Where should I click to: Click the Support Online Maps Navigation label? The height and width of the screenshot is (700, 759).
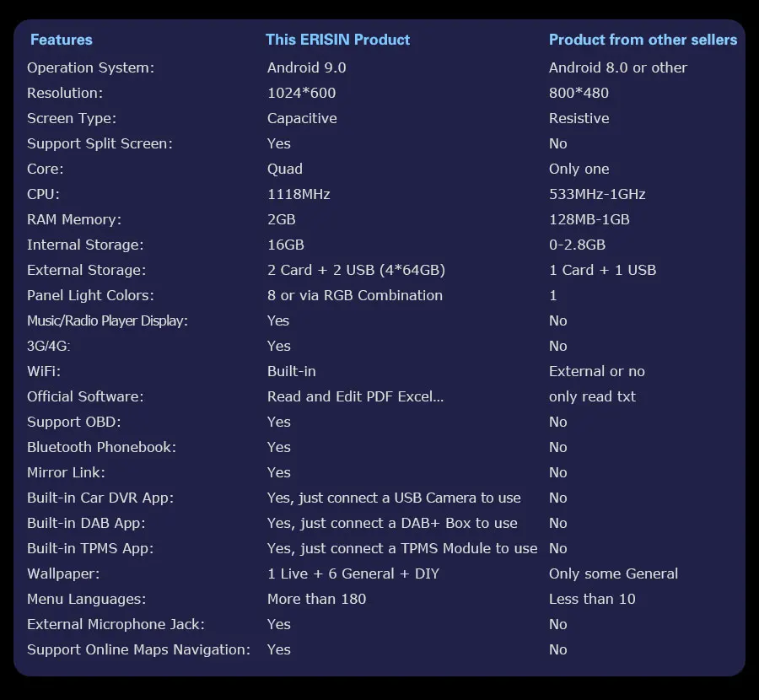[x=139, y=649]
